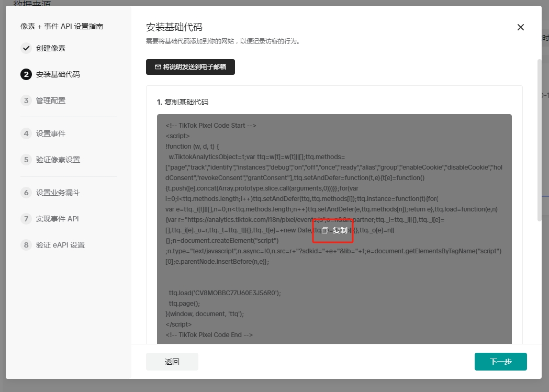Copy the base code with 复制 button
Viewport: 549px width, 392px height.
click(x=334, y=230)
